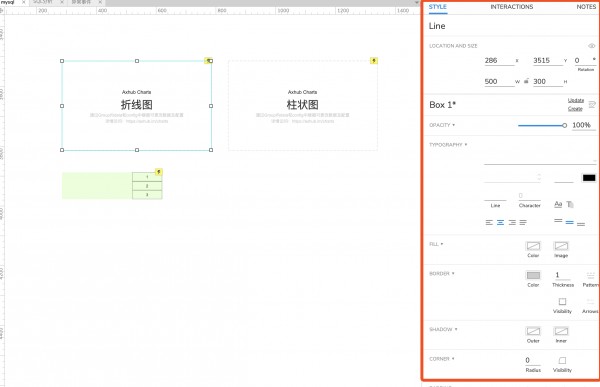Screen dimensions: 600x387
Task: Toggle the aspect ratio lock icon
Action: pos(527,81)
